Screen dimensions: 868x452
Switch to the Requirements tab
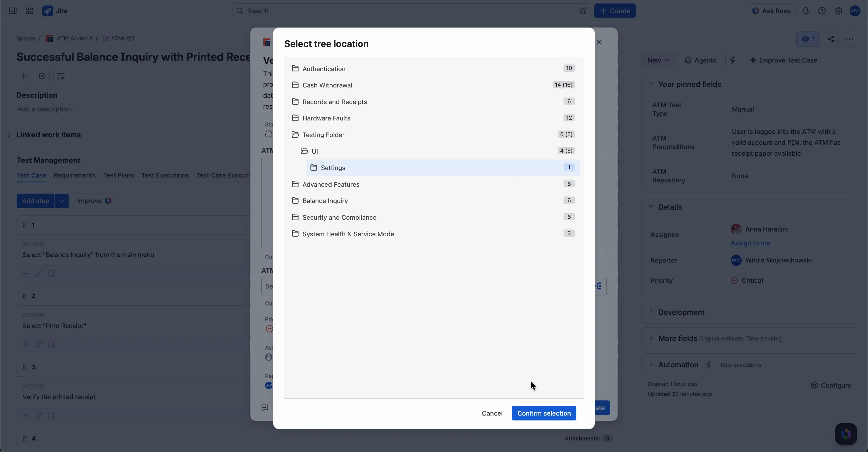[74, 175]
